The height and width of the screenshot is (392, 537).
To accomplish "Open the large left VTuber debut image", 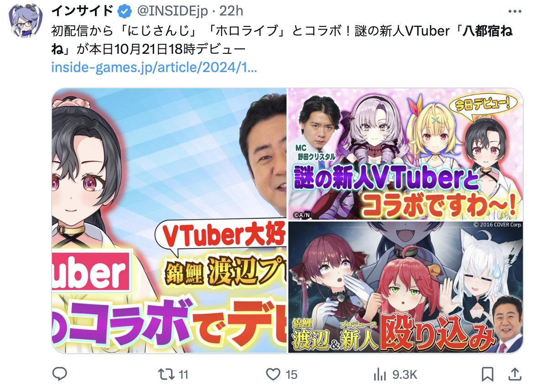I will coord(169,221).
